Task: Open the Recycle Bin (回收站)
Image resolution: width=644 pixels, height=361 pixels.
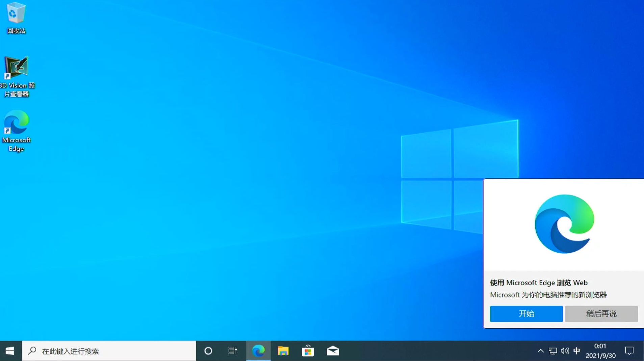Action: point(16,16)
